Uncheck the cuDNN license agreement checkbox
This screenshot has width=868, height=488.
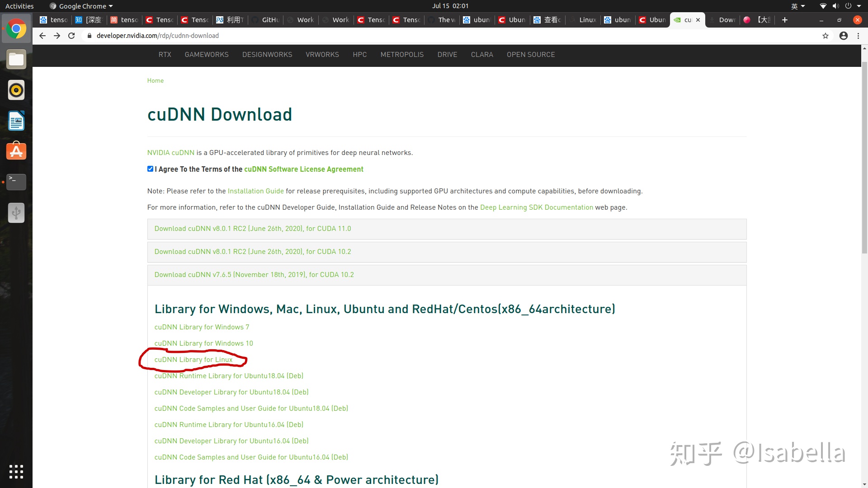tap(150, 169)
